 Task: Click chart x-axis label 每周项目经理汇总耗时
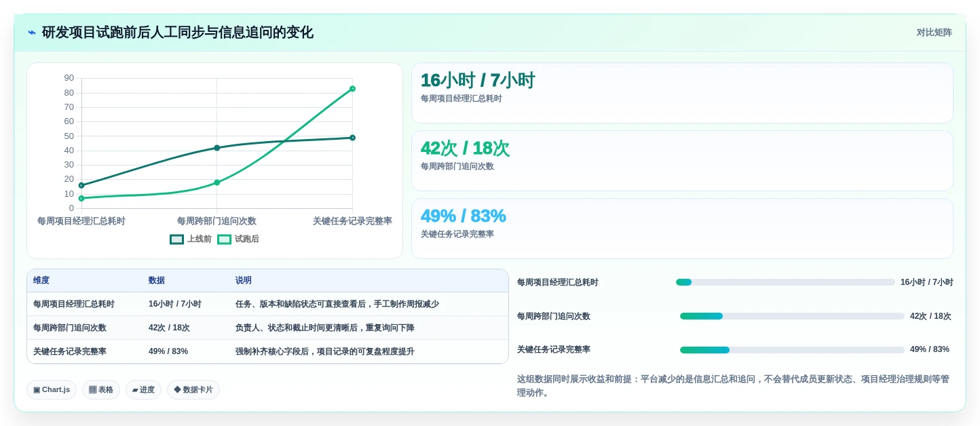(81, 221)
